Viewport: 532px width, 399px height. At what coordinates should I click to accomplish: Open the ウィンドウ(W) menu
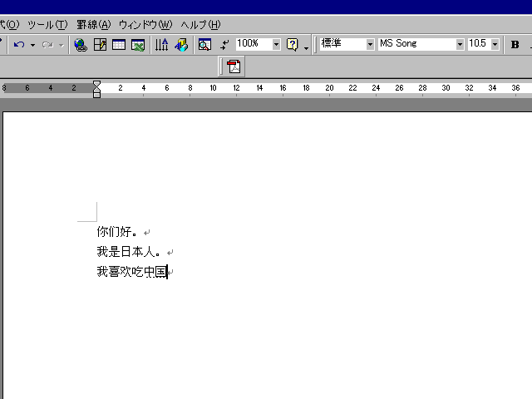[145, 25]
